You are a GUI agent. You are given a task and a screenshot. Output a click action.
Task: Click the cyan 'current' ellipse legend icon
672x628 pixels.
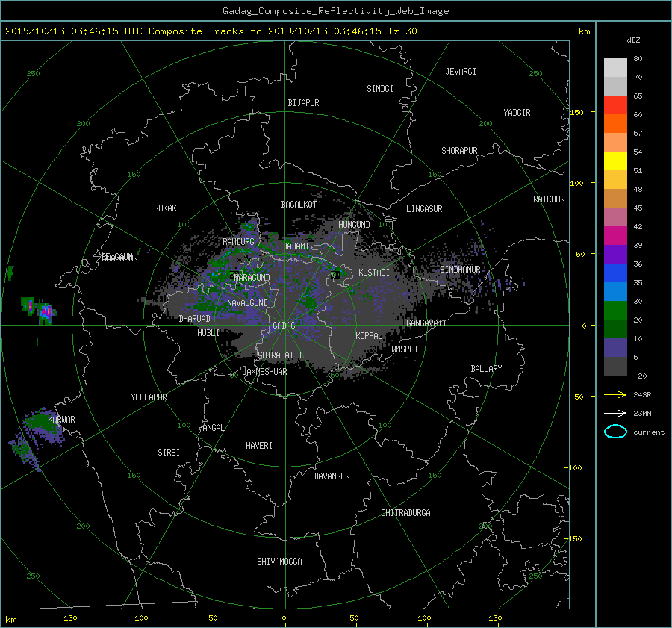(x=615, y=432)
